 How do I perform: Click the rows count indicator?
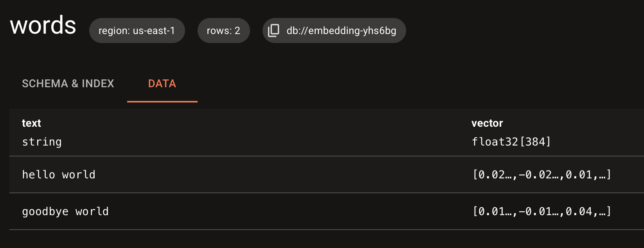coord(223,30)
